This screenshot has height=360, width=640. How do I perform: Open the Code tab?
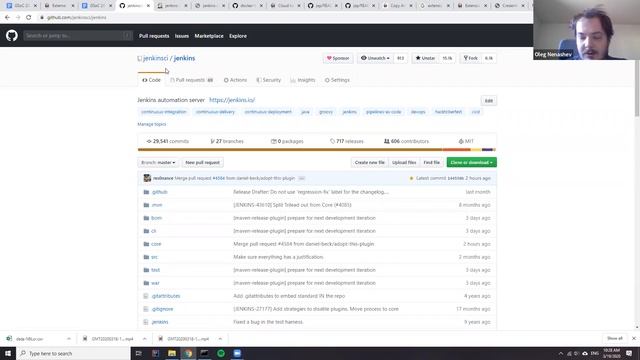pyautogui.click(x=151, y=80)
